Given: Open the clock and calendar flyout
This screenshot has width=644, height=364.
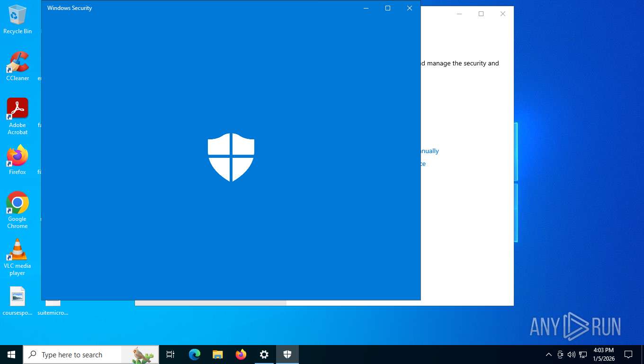Looking at the screenshot, I should pos(604,355).
